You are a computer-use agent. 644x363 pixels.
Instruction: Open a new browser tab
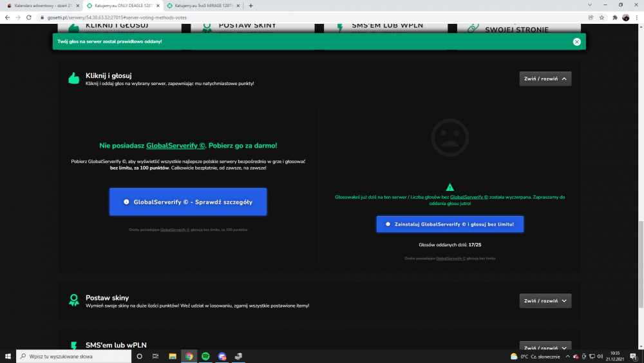click(251, 6)
